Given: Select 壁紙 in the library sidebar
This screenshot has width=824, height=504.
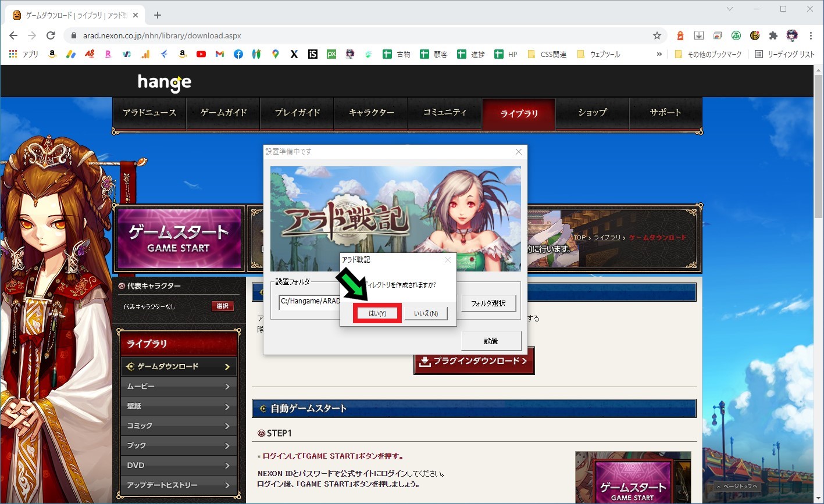Looking at the screenshot, I should click(x=179, y=406).
